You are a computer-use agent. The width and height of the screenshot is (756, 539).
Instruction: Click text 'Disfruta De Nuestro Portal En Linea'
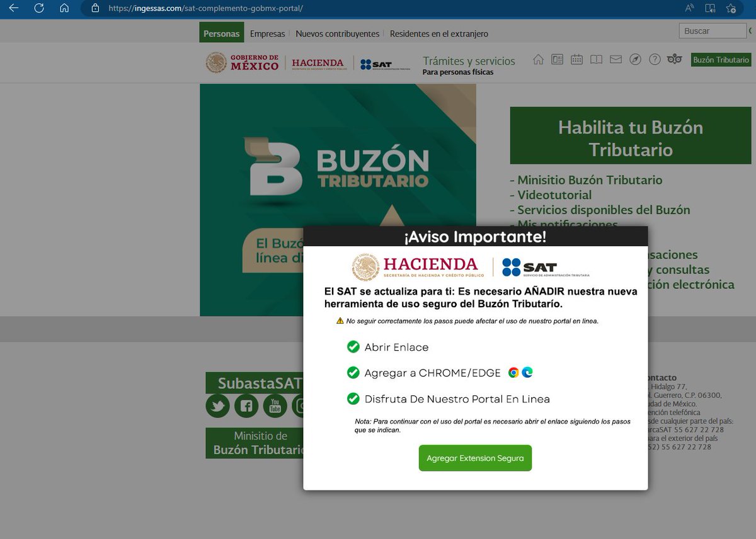(457, 399)
